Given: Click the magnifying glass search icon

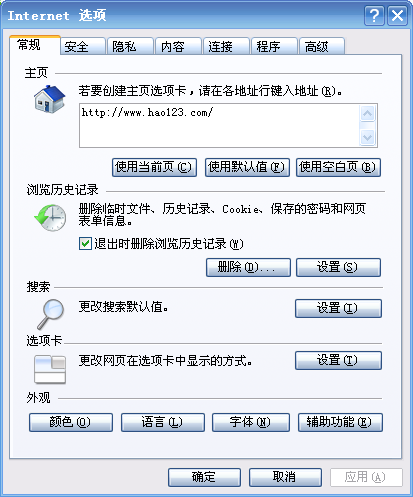Looking at the screenshot, I should click(x=50, y=314).
